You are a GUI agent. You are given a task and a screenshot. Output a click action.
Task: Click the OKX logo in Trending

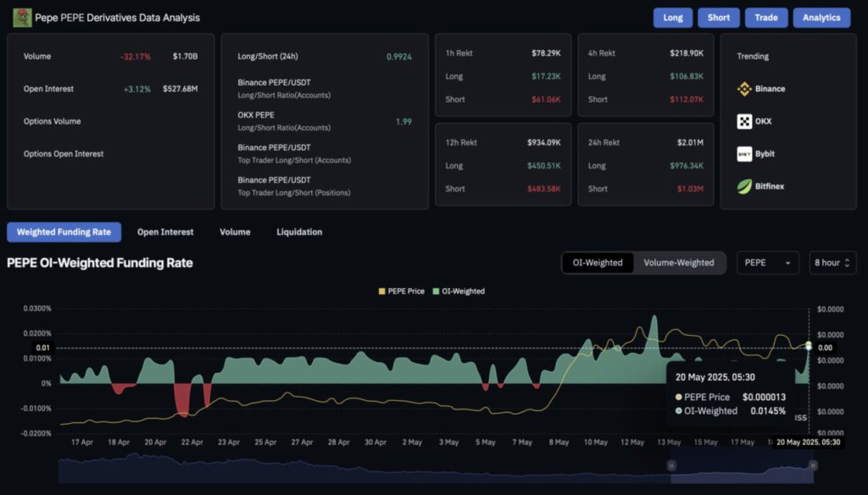coord(744,121)
